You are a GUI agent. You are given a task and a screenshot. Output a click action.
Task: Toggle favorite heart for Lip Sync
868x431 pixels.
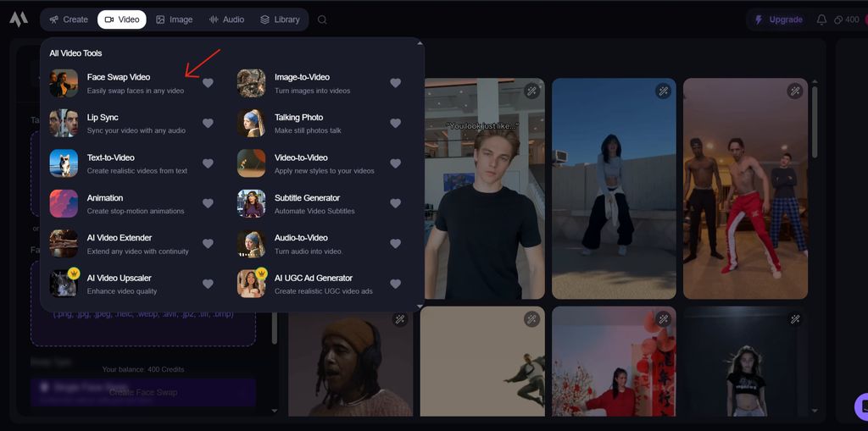click(x=208, y=124)
